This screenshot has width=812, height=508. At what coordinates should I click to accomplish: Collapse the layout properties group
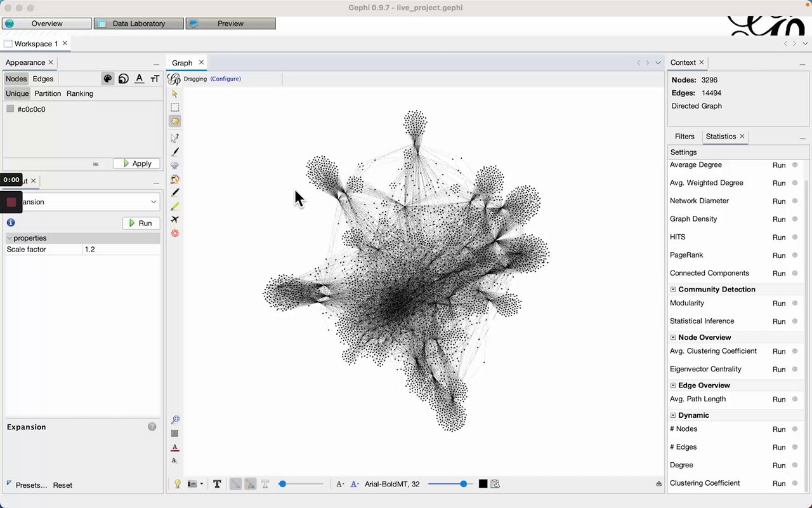click(x=10, y=238)
